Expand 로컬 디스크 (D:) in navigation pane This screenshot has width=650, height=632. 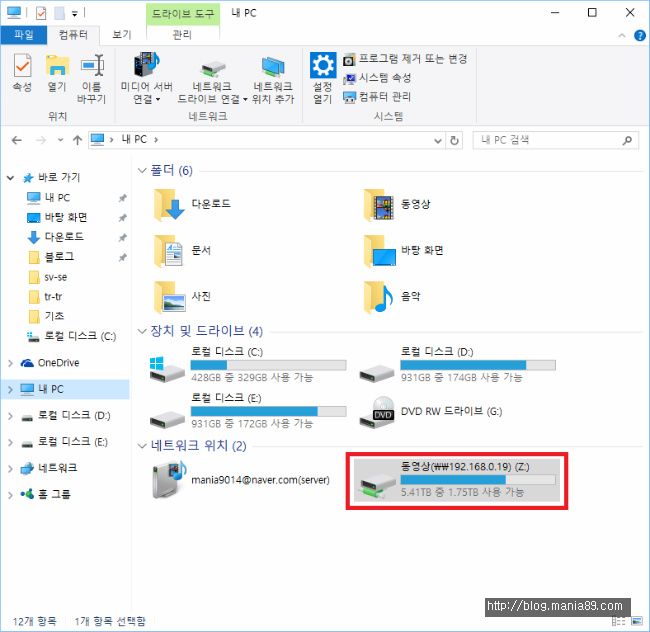point(10,416)
